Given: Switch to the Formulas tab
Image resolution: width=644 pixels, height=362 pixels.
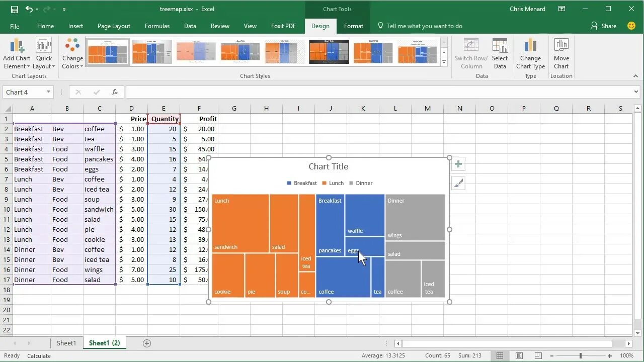Looking at the screenshot, I should [x=157, y=26].
